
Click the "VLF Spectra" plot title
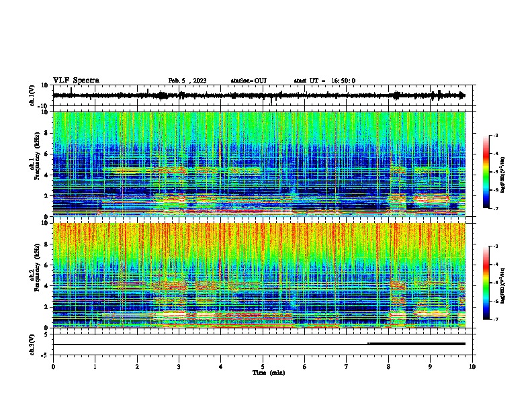point(76,81)
